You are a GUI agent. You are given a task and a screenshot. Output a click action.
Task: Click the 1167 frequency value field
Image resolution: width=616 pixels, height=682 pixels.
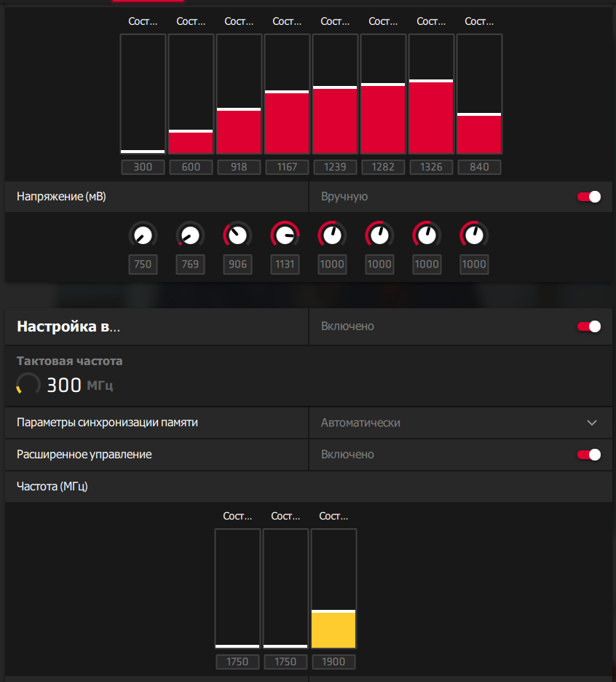click(x=287, y=167)
